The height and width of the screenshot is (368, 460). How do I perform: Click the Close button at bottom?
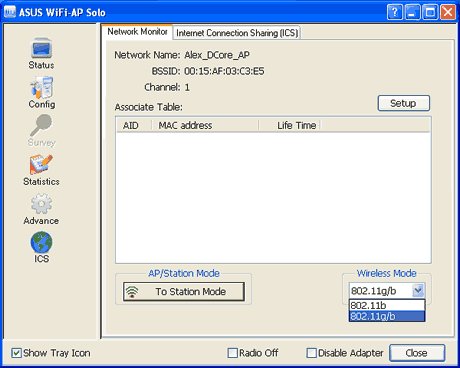[417, 353]
